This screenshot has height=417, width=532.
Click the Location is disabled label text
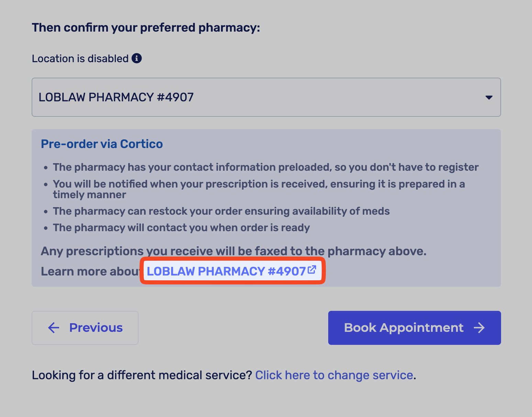pyautogui.click(x=80, y=59)
